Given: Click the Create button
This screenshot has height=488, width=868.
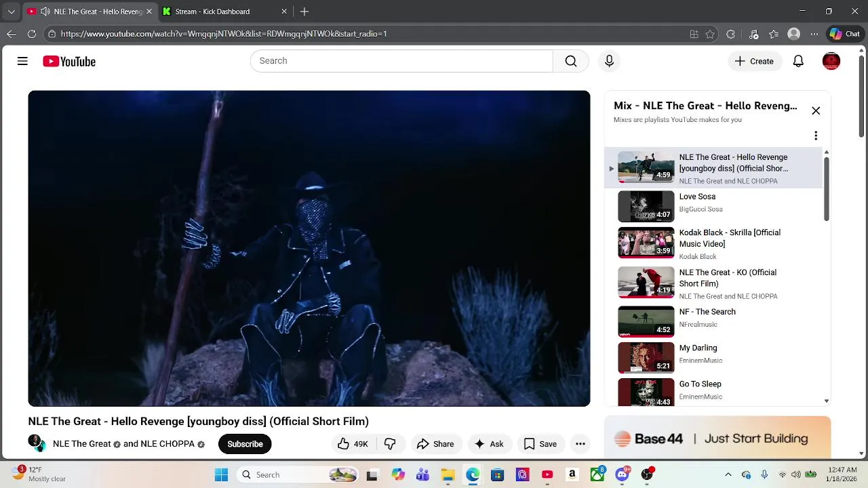Looking at the screenshot, I should pos(754,61).
